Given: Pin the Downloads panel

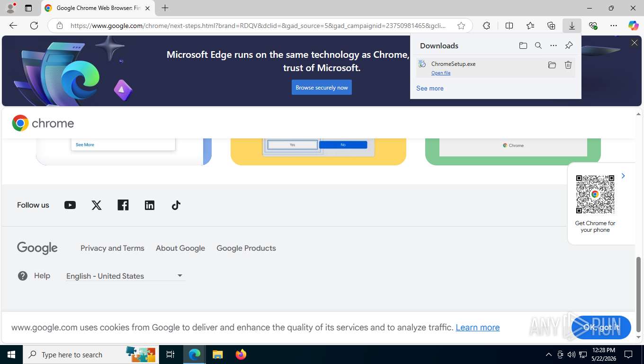Looking at the screenshot, I should 569,45.
